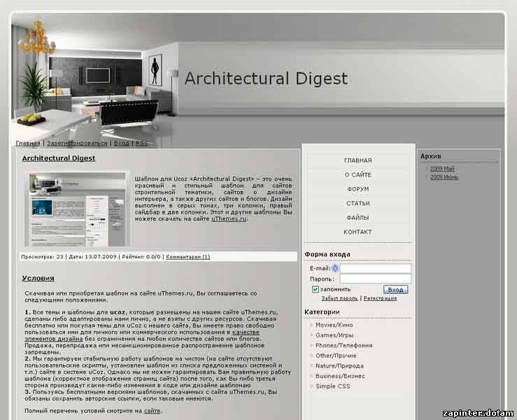Select О САЙТЕ in sidebar menu
517x420 pixels.
358,175
